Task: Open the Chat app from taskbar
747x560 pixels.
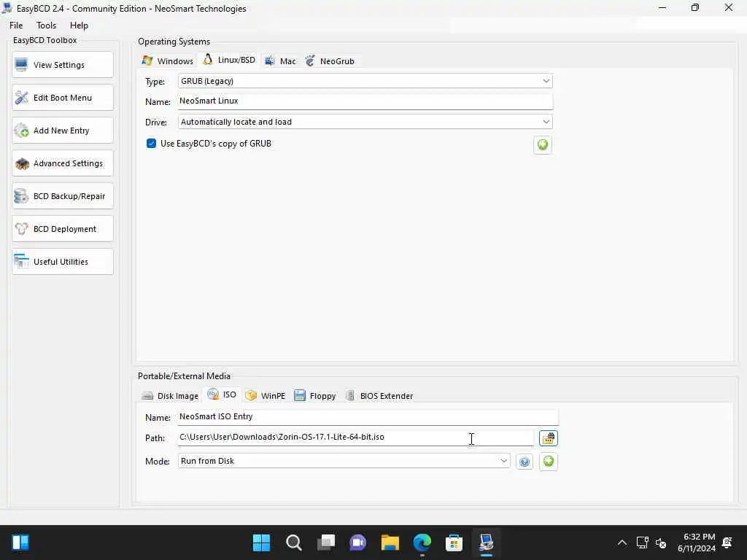Action: (357, 542)
